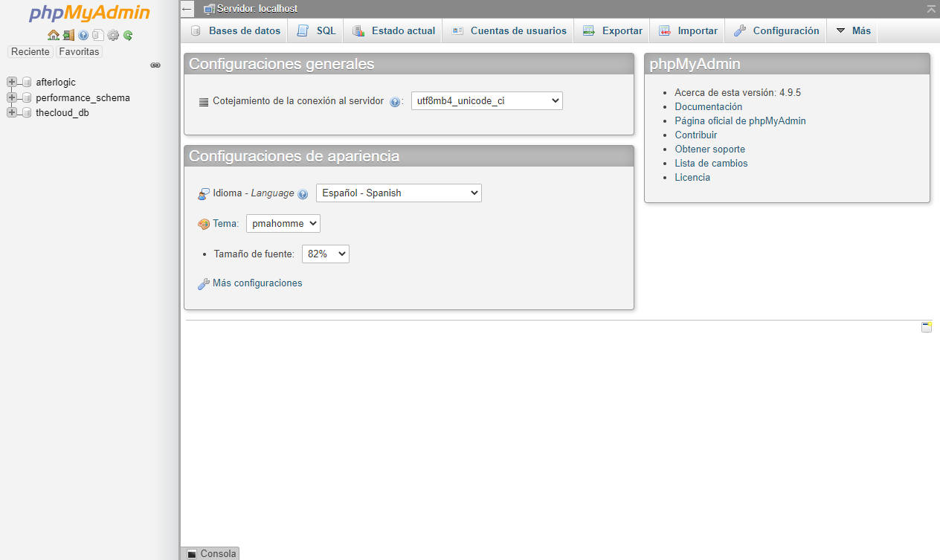The width and height of the screenshot is (940, 560).
Task: Click the chain link icon in navigation panel
Action: pyautogui.click(x=155, y=65)
